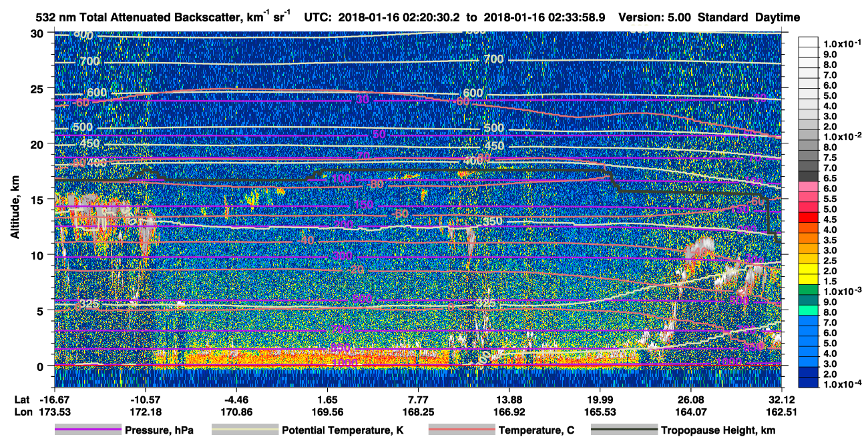The width and height of the screenshot is (868, 445).
Task: Click the 'Lon' row label
Action: 22,412
